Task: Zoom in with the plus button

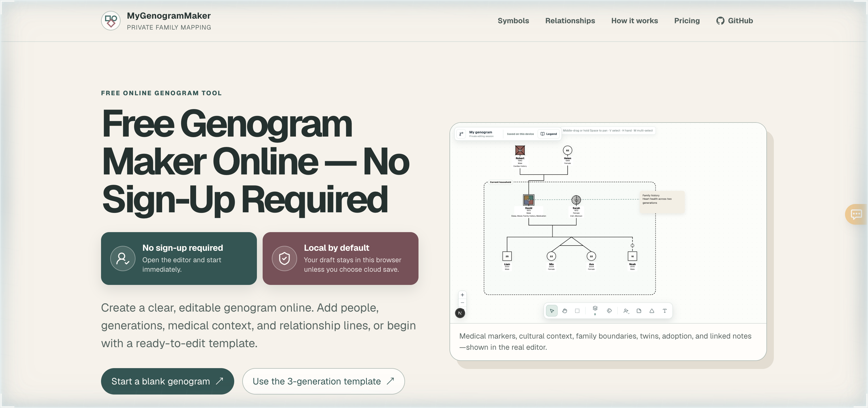Action: coord(462,295)
